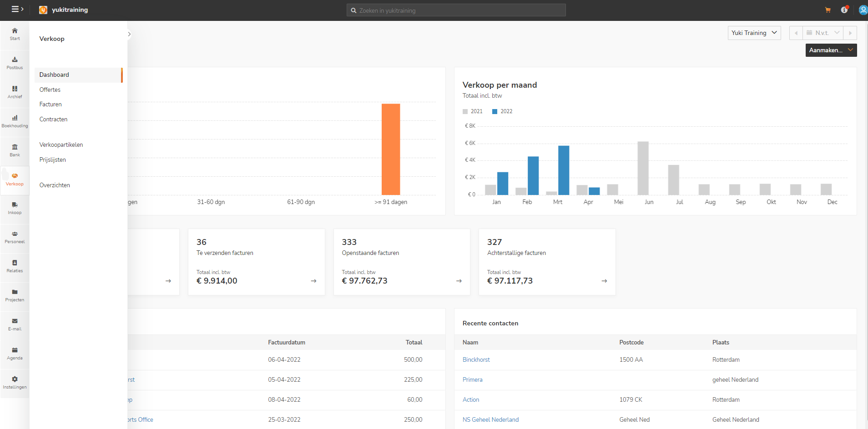
Task: Sort contacts by Naam header
Action: click(470, 343)
